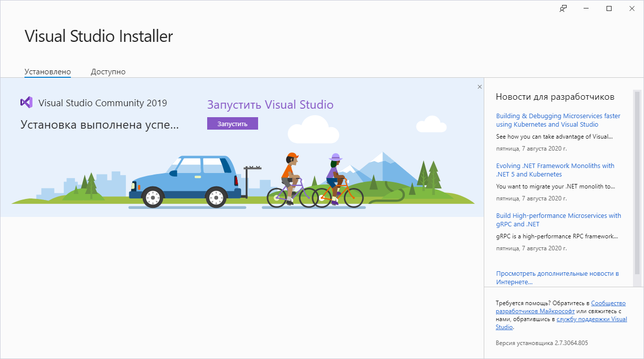Image resolution: width=644 pixels, height=359 pixels.
Task: Open the Building & Debugging Microservices article
Action: coord(558,120)
